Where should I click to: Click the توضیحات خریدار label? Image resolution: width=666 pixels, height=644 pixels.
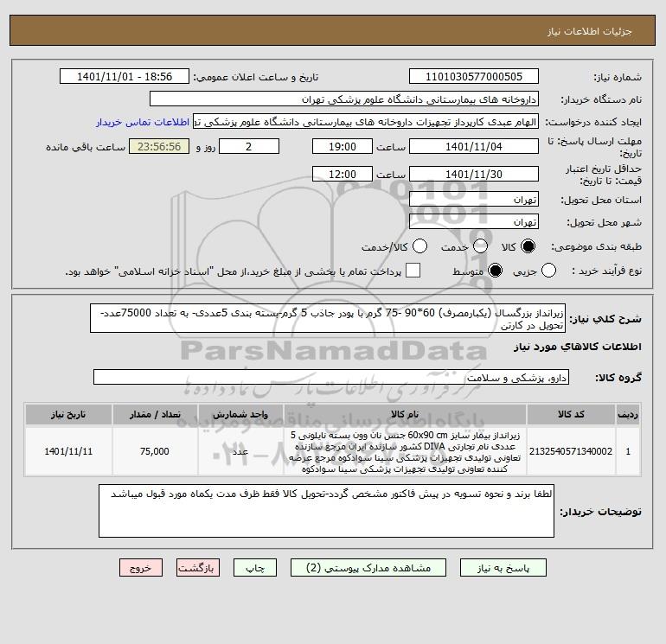(x=600, y=512)
